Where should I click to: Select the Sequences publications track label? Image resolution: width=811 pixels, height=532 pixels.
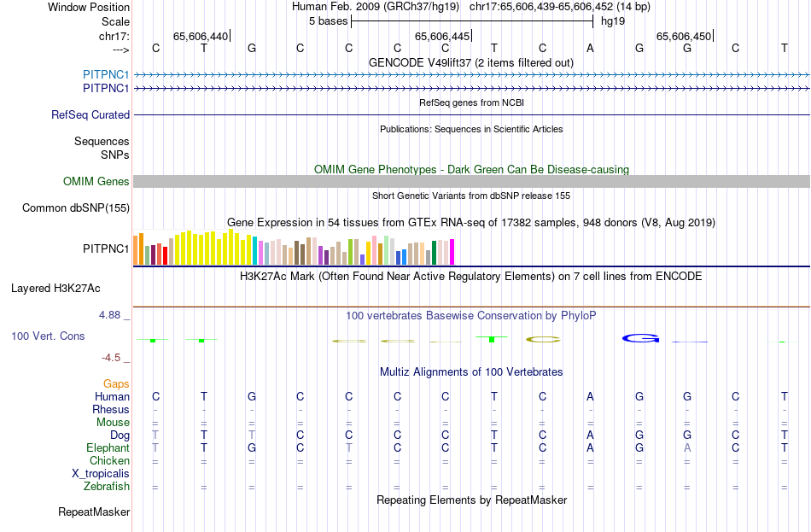coord(102,141)
